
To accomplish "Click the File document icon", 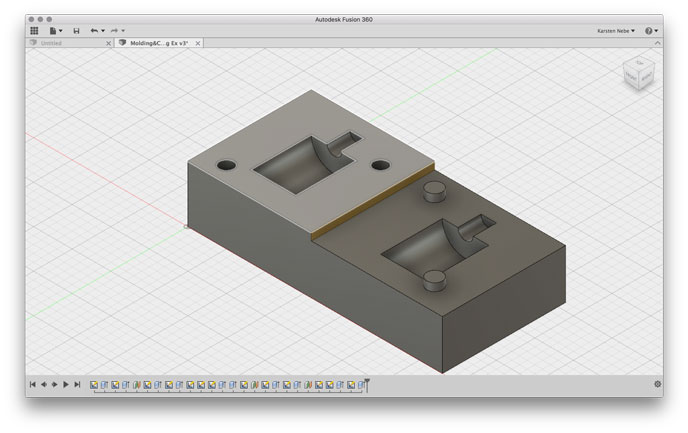I will coord(53,31).
